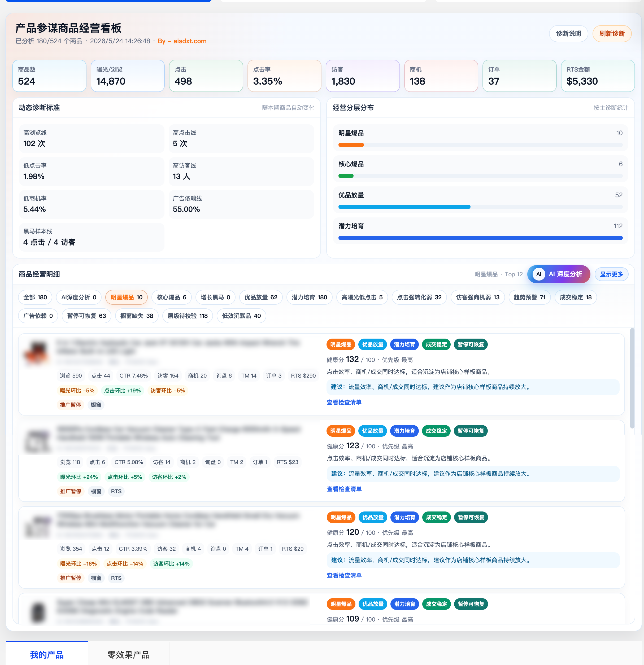Click the 明星爆品 orange progress bar
644x665 pixels.
[x=351, y=145]
